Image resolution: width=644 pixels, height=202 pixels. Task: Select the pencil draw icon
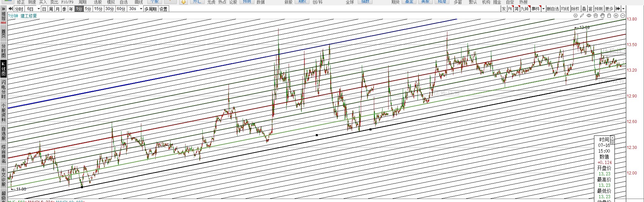pos(582,16)
